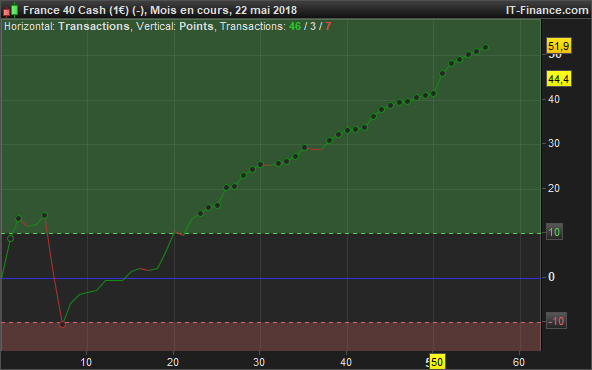The image size is (592, 370).
Task: Click the yellow 44,4 price label
Action: [559, 79]
